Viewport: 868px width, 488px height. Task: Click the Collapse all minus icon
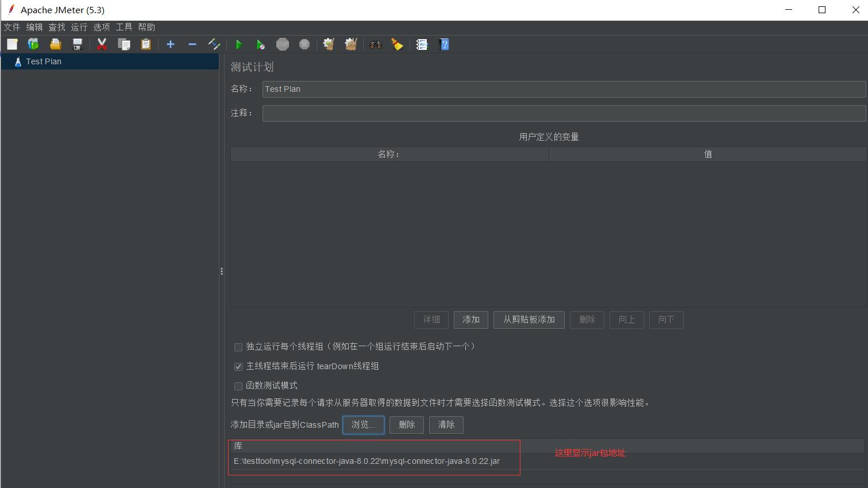(192, 44)
